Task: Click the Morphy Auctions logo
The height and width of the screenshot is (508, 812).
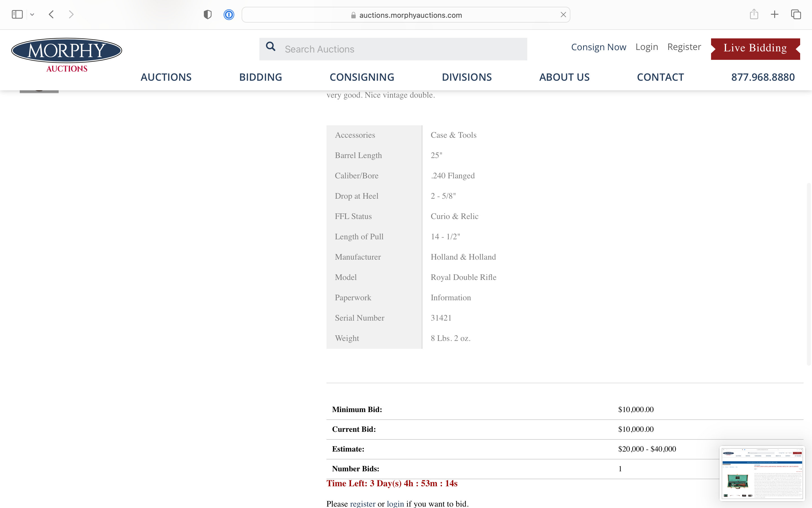Action: point(67,55)
